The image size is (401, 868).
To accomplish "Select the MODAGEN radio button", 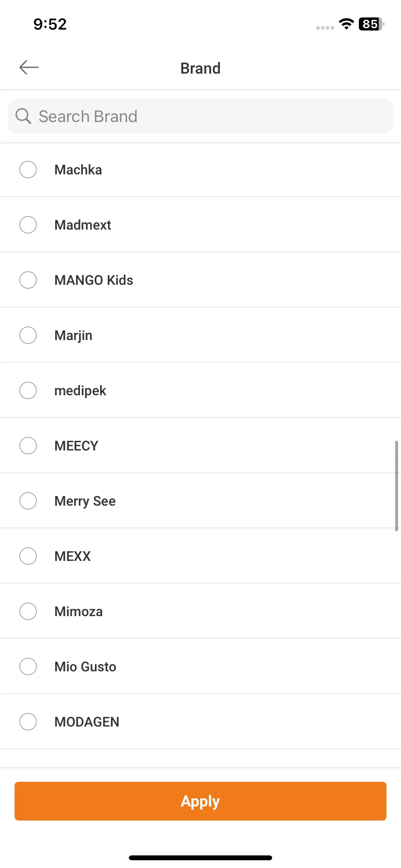I will (x=28, y=722).
